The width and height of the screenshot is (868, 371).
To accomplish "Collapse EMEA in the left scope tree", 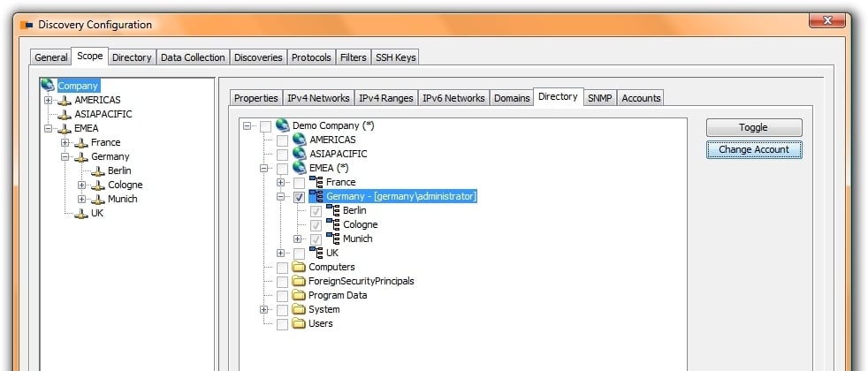I will (x=48, y=128).
